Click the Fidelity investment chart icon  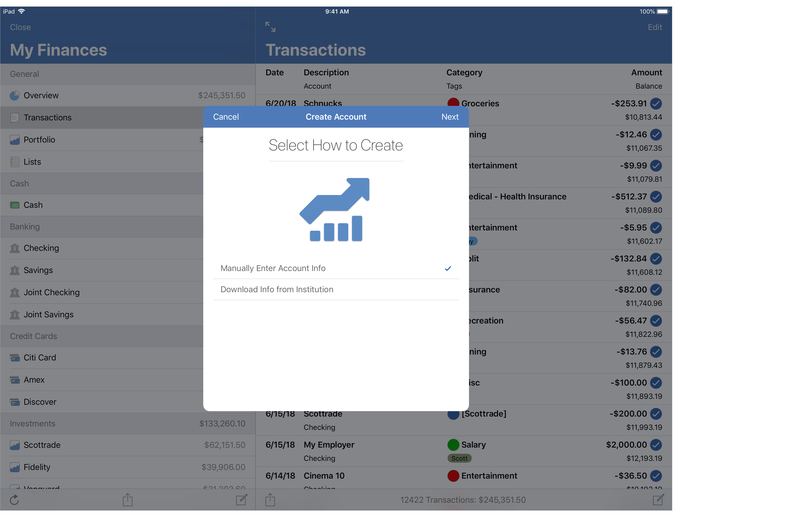tap(15, 467)
